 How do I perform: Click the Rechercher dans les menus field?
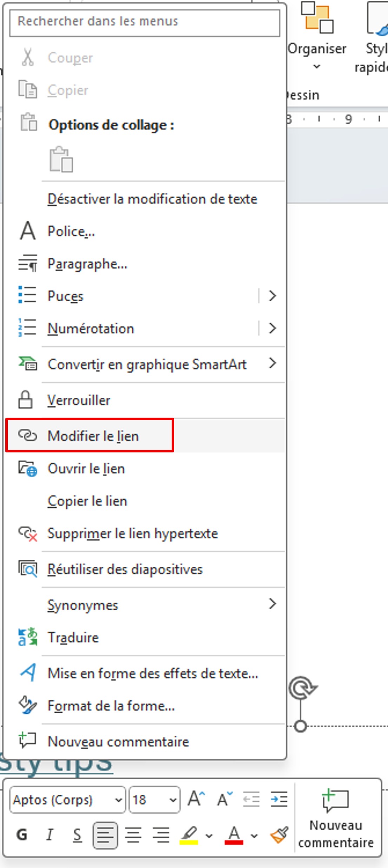coord(144,22)
